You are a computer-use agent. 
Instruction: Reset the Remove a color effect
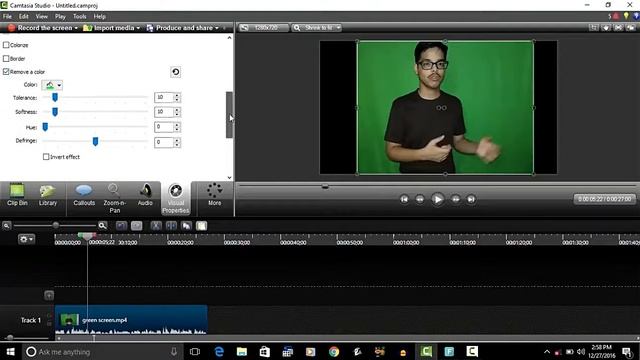tap(176, 72)
